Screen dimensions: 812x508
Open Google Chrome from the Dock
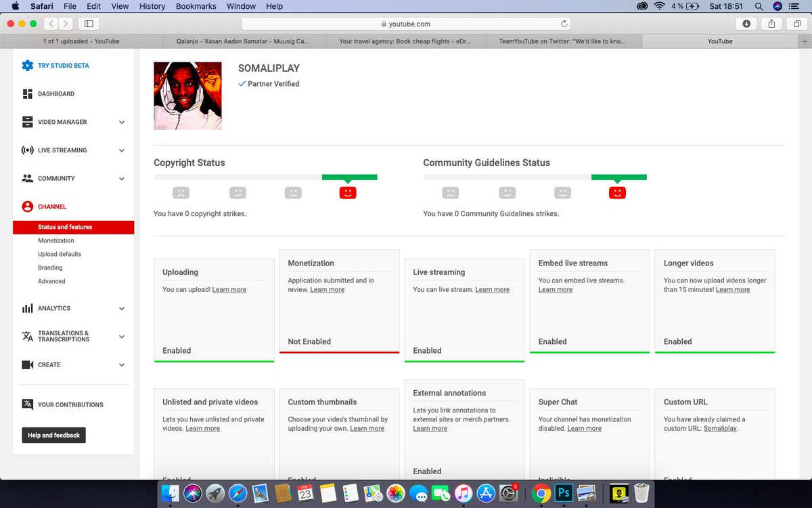tap(540, 493)
